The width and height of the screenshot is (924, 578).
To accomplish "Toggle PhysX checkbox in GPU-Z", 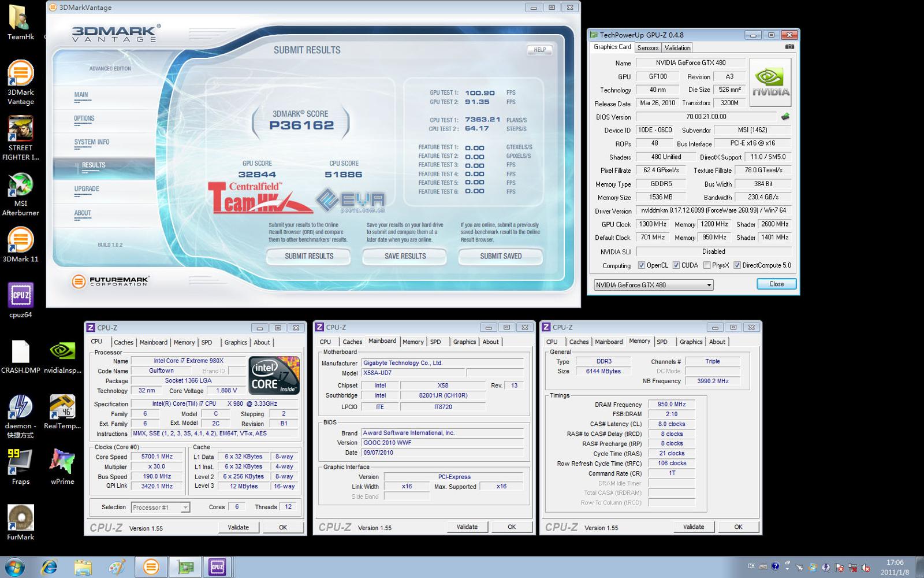I will click(x=707, y=265).
